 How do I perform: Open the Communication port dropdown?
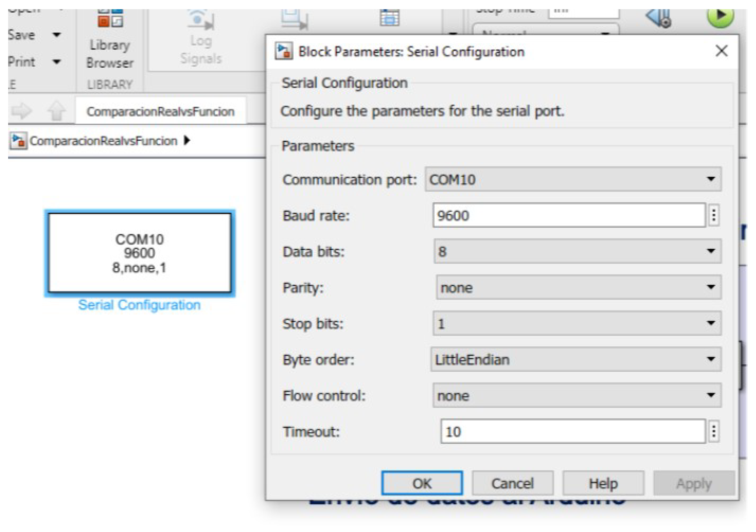point(573,179)
